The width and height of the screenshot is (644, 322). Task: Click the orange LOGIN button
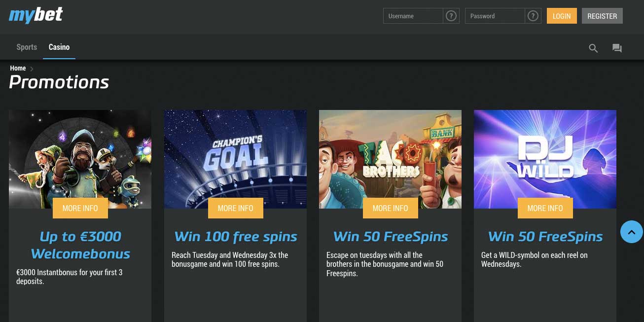coord(562,16)
